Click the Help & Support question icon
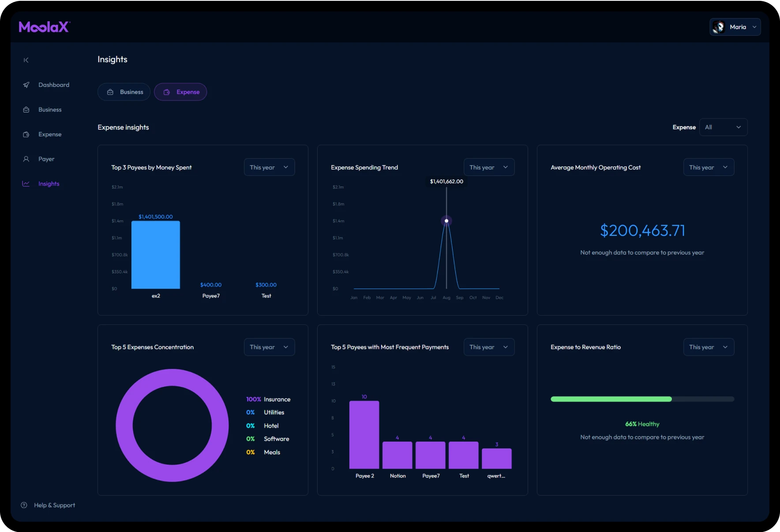This screenshot has width=780, height=532. [24, 505]
